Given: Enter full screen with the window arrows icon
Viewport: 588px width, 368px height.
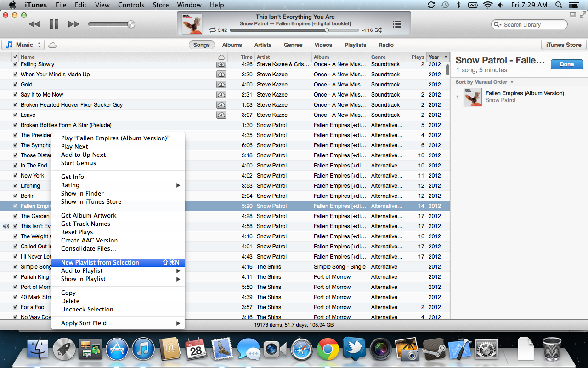Looking at the screenshot, I should (x=582, y=15).
